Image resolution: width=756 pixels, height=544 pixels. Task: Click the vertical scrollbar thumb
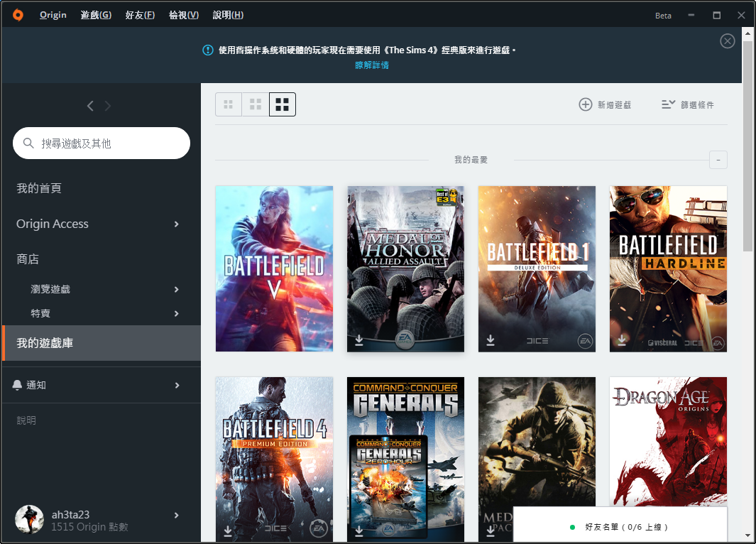pos(747,146)
